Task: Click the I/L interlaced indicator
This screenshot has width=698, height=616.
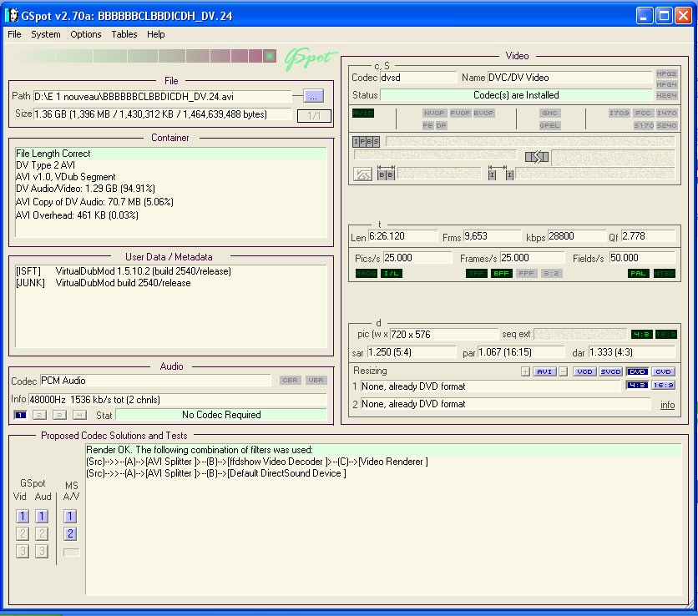Action: pyautogui.click(x=392, y=273)
